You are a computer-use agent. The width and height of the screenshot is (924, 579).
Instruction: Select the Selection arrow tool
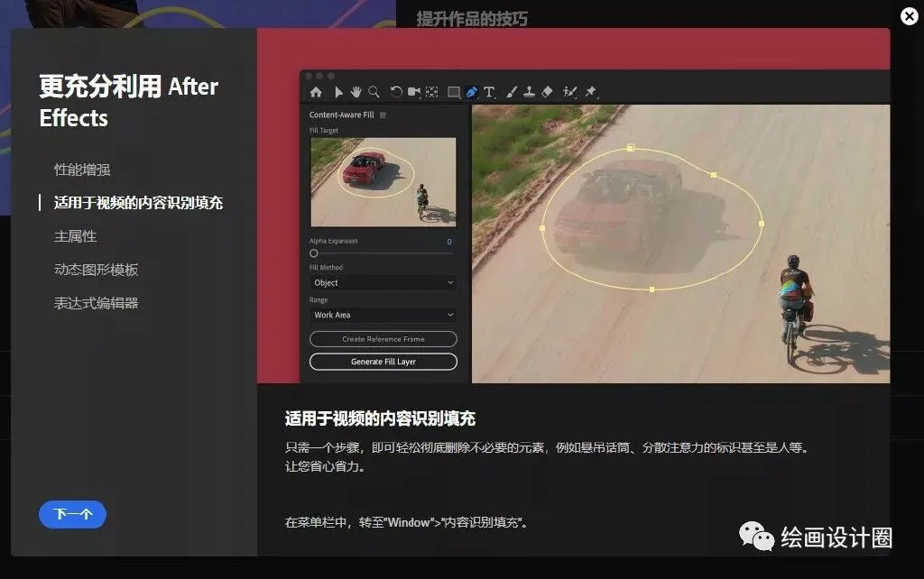tap(338, 92)
